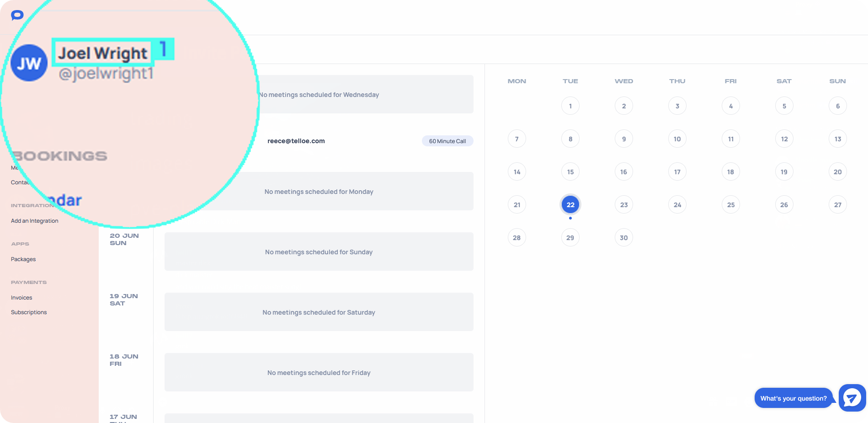Select day 24 in the calendar

[x=677, y=205]
